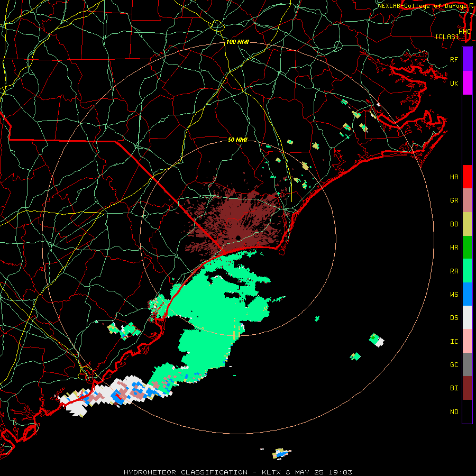Screen dimensions: 476x476
Task: Select the IC light pink legend swatch
Action: [x=467, y=341]
